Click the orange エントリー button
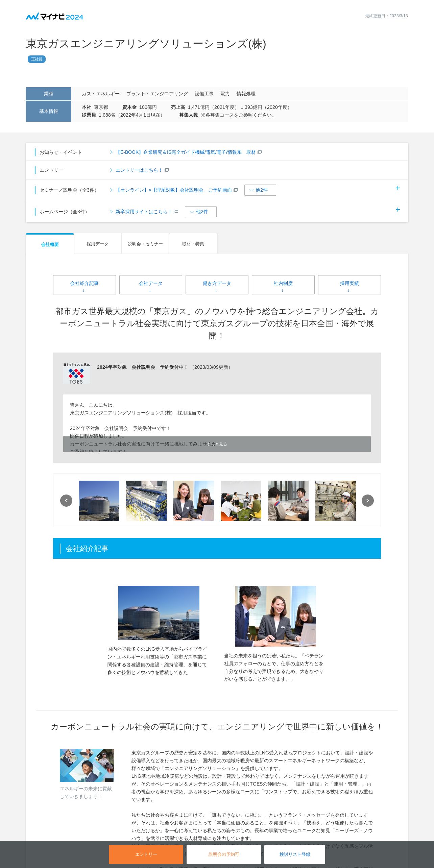This screenshot has width=434, height=868. 146,854
